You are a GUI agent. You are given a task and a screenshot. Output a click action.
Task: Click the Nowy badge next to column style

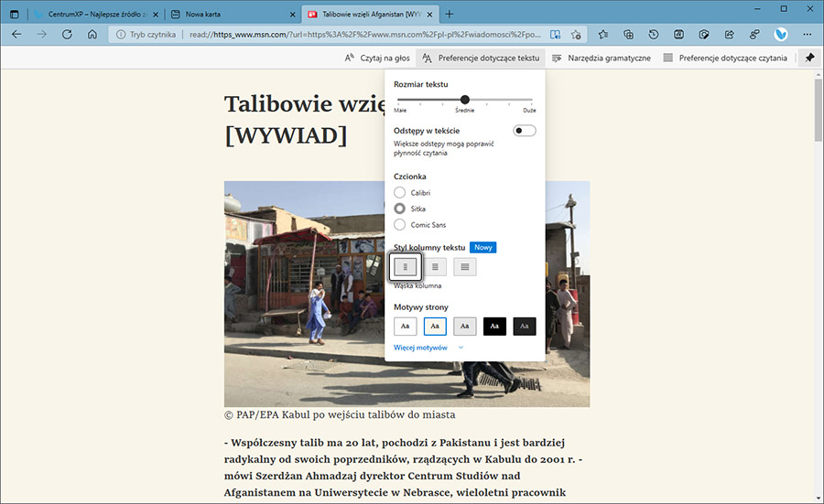click(482, 247)
